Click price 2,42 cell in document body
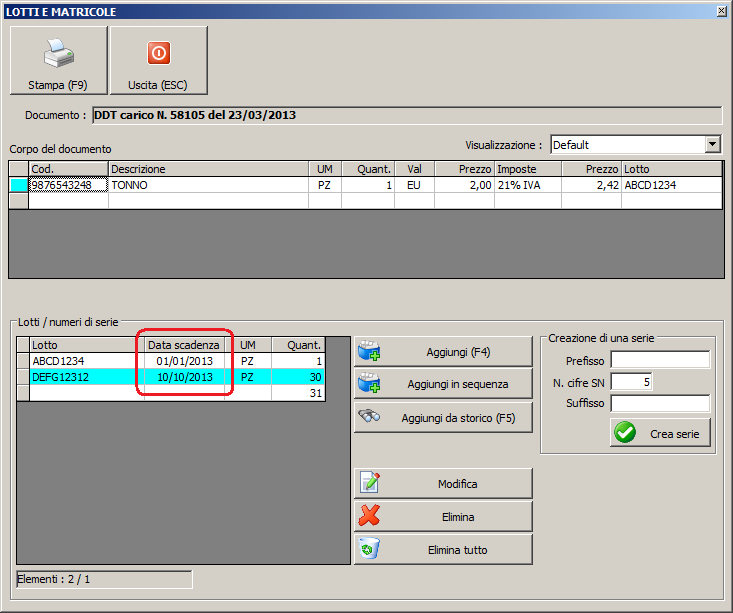733x613 pixels. (591, 185)
